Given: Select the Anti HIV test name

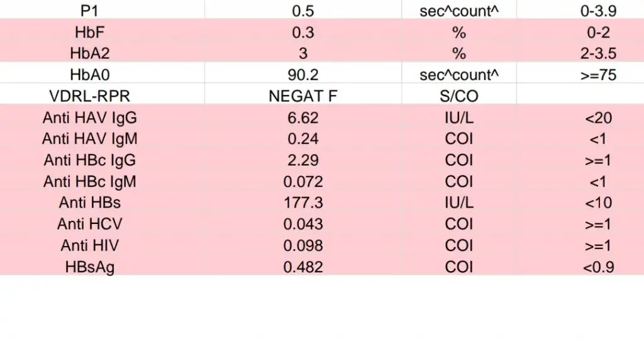Looking at the screenshot, I should (x=89, y=245).
